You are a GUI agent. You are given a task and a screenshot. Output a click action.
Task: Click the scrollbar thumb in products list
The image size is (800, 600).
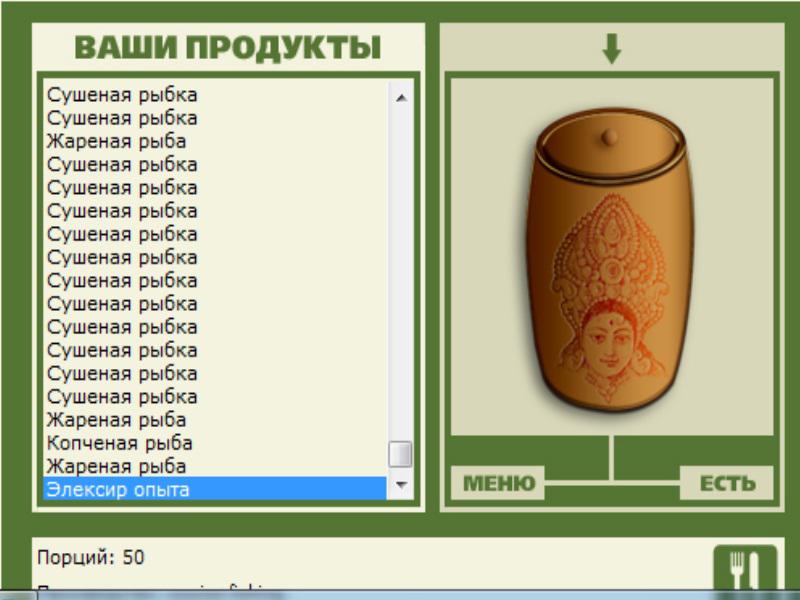[x=401, y=454]
